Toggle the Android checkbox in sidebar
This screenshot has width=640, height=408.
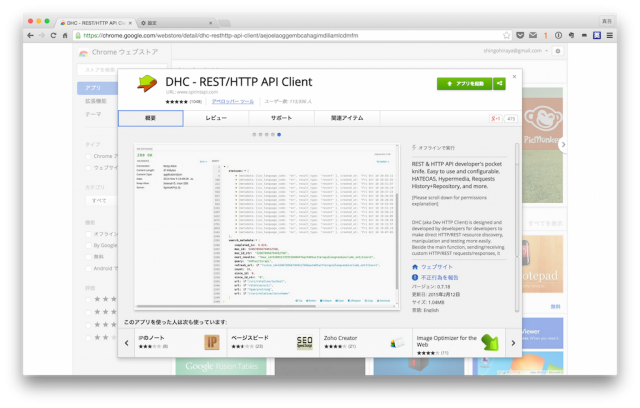88,268
